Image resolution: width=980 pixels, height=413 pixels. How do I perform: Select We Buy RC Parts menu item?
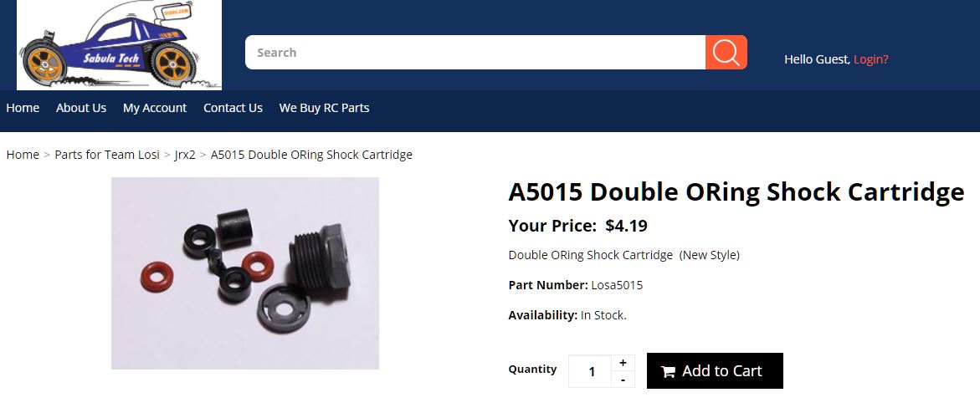pyautogui.click(x=325, y=108)
